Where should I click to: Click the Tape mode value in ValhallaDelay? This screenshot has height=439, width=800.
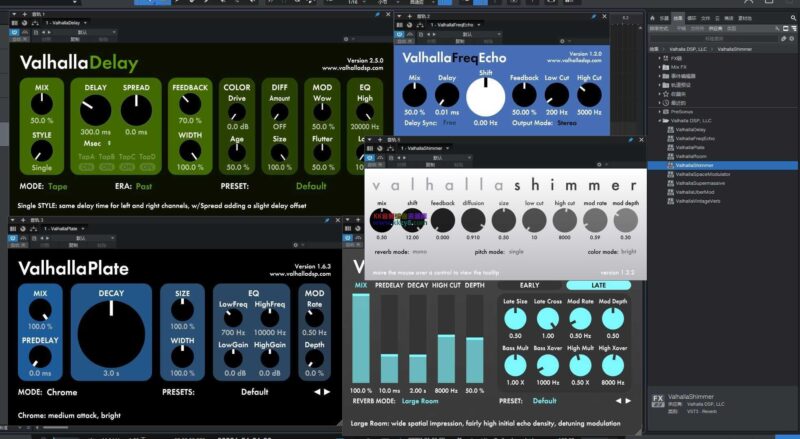click(58, 186)
